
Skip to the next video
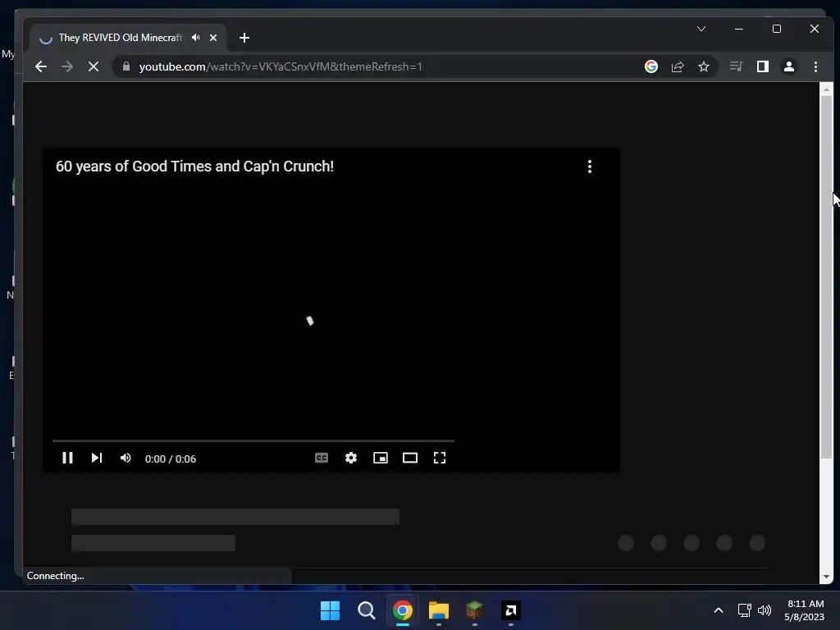point(97,458)
